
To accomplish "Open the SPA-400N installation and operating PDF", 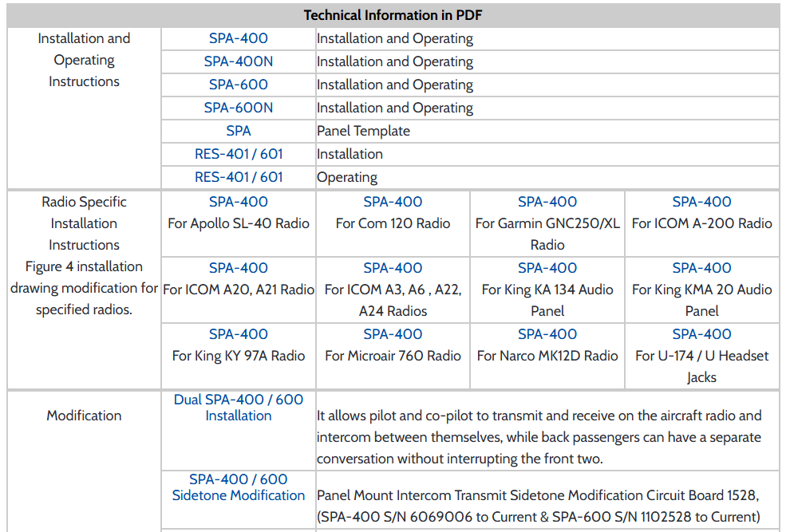I will [x=238, y=61].
